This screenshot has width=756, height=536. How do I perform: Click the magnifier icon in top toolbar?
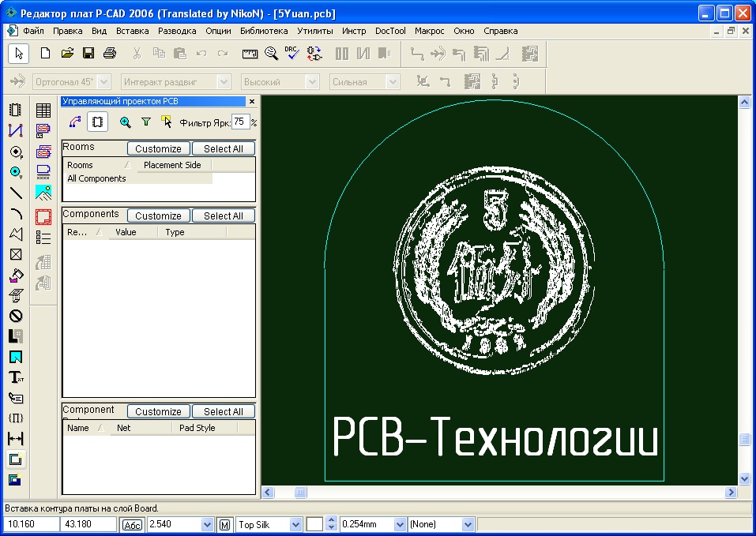point(272,53)
